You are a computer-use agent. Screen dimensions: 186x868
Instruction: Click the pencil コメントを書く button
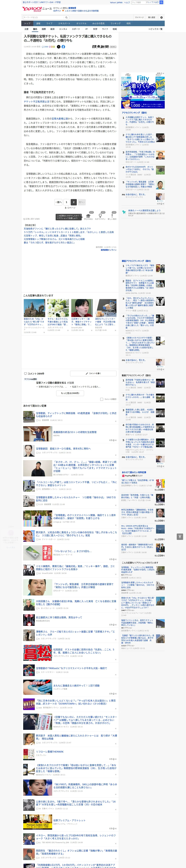93,373
